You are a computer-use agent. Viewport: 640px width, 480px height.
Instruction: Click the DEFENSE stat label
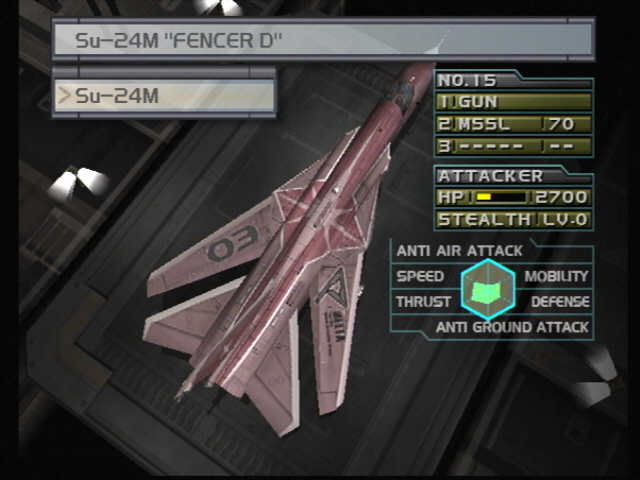pyautogui.click(x=560, y=302)
